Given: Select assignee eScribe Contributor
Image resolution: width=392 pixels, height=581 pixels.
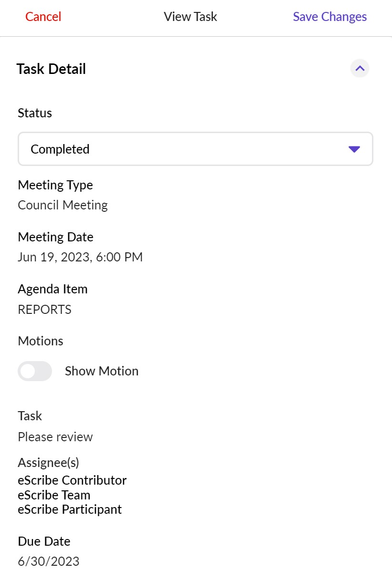Looking at the screenshot, I should (x=72, y=480).
